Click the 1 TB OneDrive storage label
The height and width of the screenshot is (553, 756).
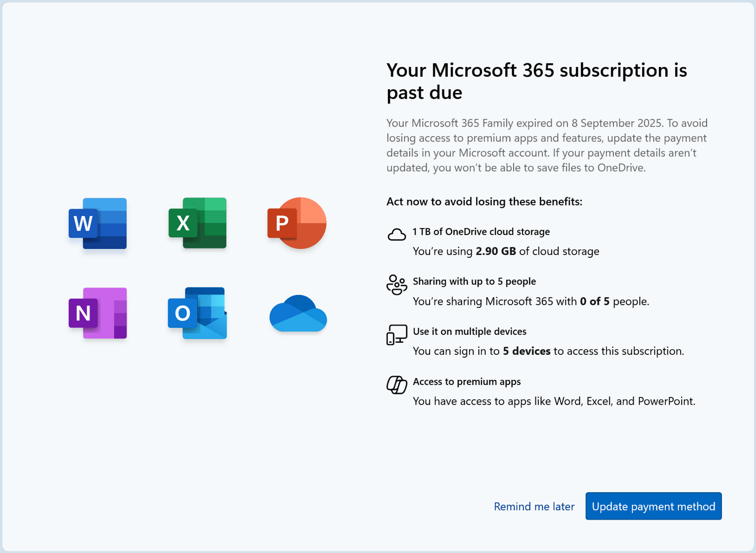pos(481,231)
